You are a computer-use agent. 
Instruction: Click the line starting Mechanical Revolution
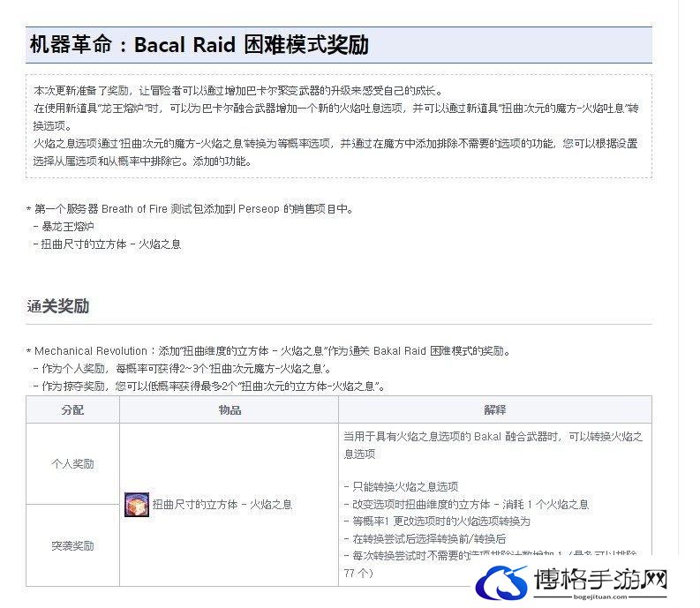tap(268, 351)
